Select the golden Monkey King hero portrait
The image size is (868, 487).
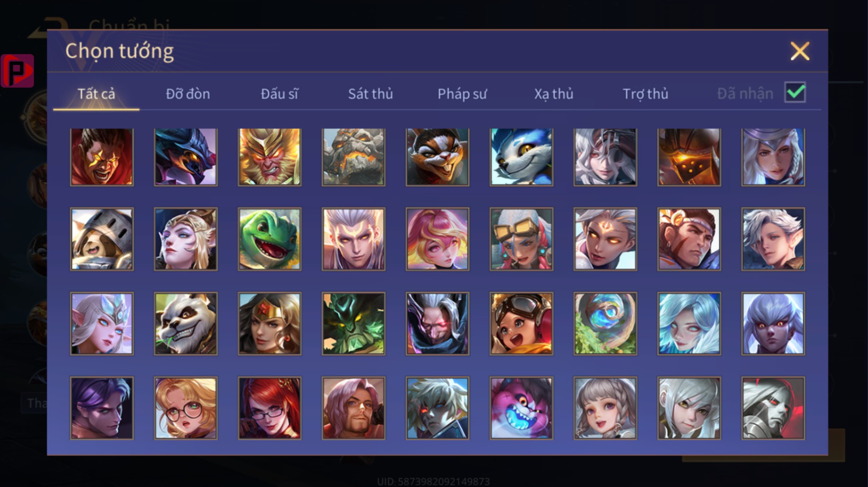[x=269, y=156]
